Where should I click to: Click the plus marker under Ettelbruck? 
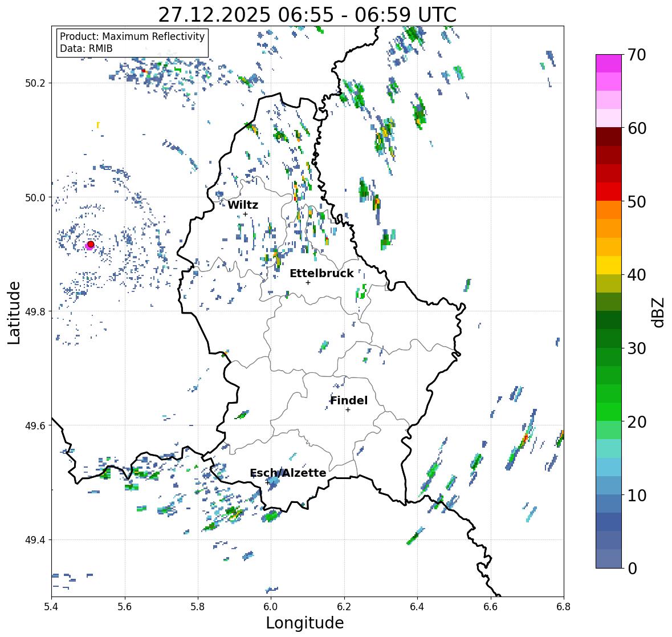(308, 282)
